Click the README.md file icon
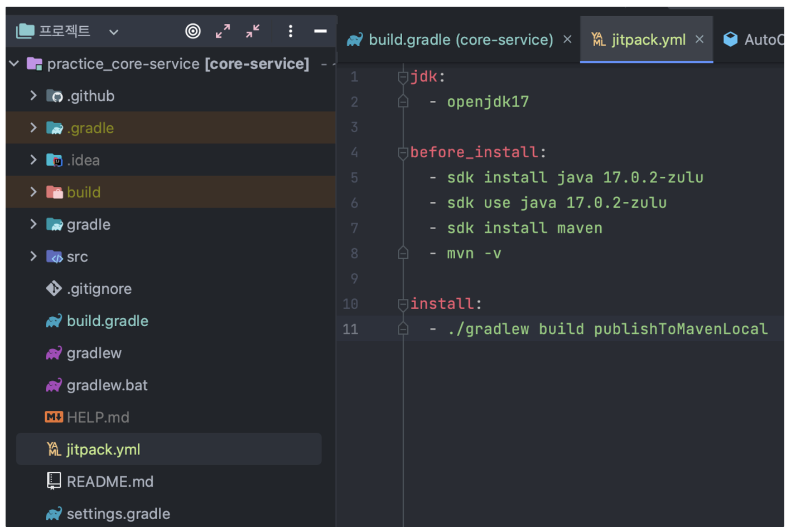Viewport: 791px width, 532px height. coord(54,481)
